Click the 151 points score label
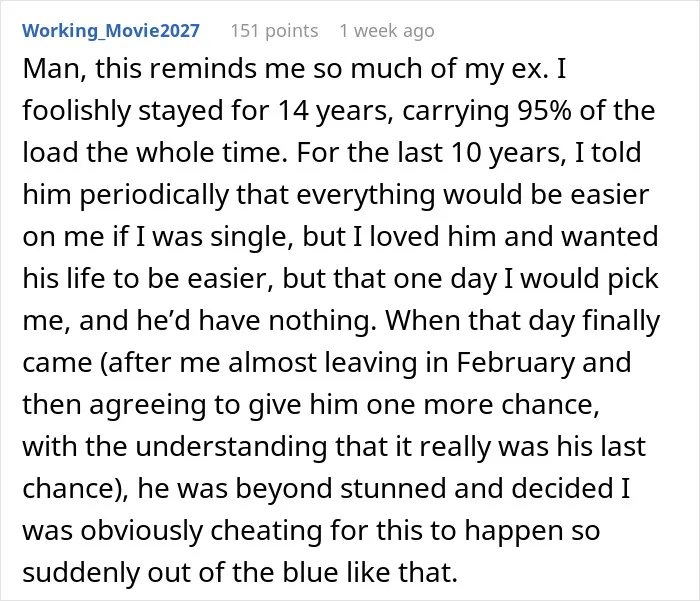Image resolution: width=700 pixels, height=601 pixels. 274,31
